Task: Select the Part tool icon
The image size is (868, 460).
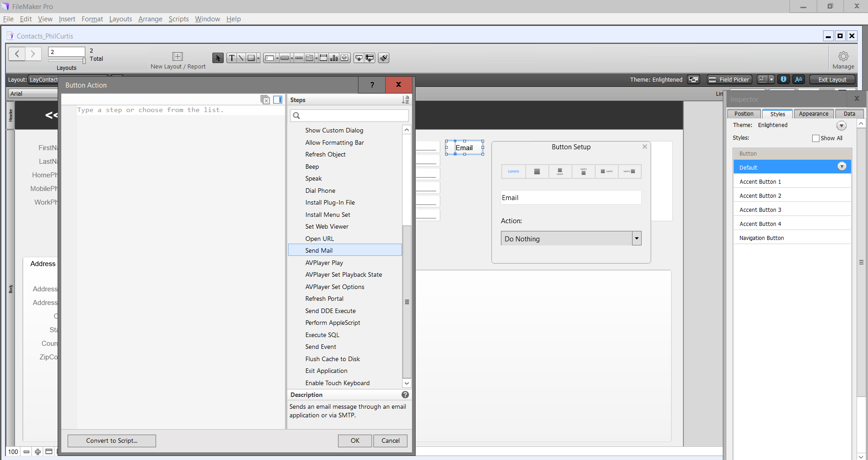Action: 370,58
